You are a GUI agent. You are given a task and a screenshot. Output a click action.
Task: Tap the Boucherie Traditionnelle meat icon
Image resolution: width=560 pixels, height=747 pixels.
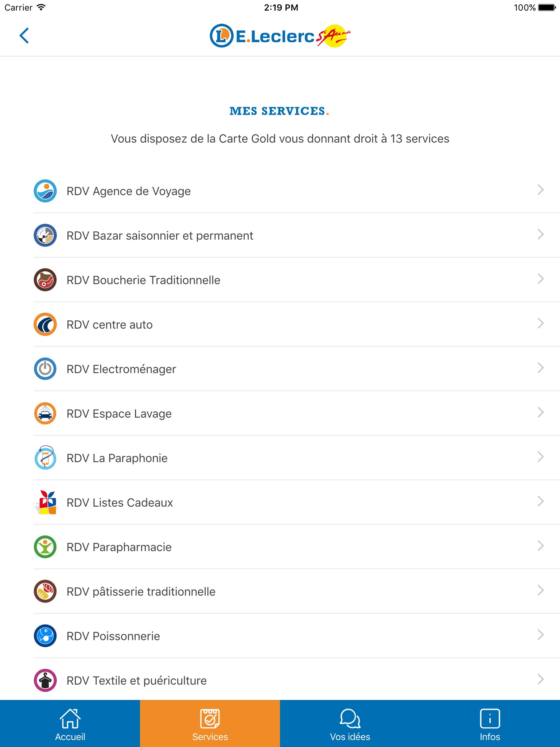coord(45,280)
